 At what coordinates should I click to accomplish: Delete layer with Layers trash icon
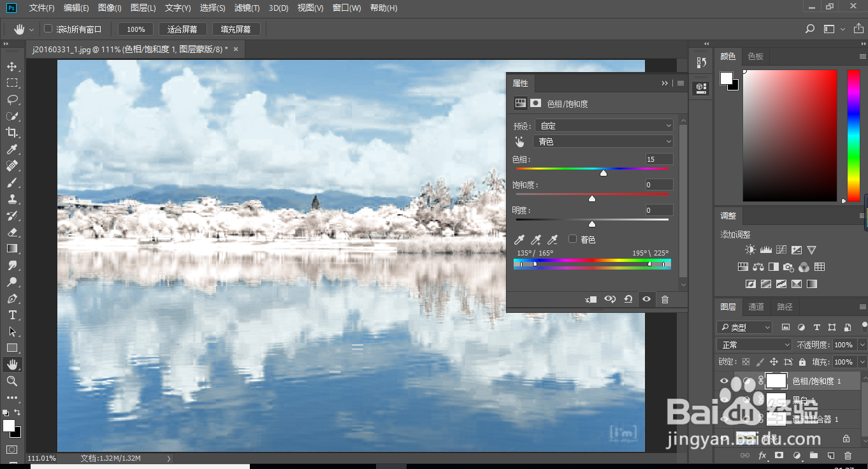[x=848, y=456]
